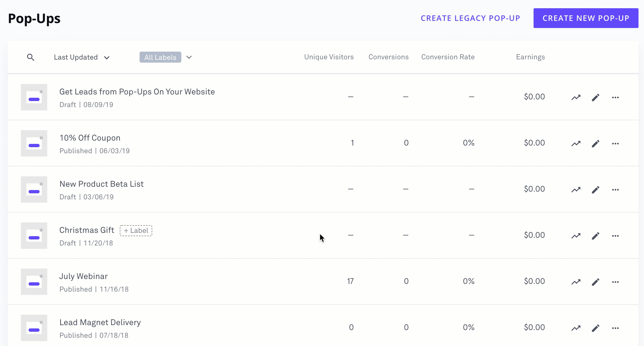
Task: Edit the Christmas Gift pop-up
Action: pyautogui.click(x=595, y=236)
